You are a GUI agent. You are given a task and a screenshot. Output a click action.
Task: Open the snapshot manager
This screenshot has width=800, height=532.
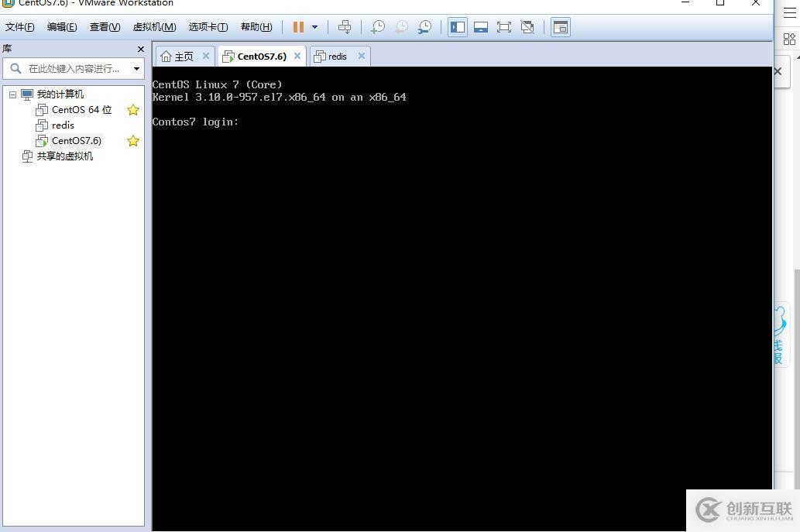coord(424,27)
